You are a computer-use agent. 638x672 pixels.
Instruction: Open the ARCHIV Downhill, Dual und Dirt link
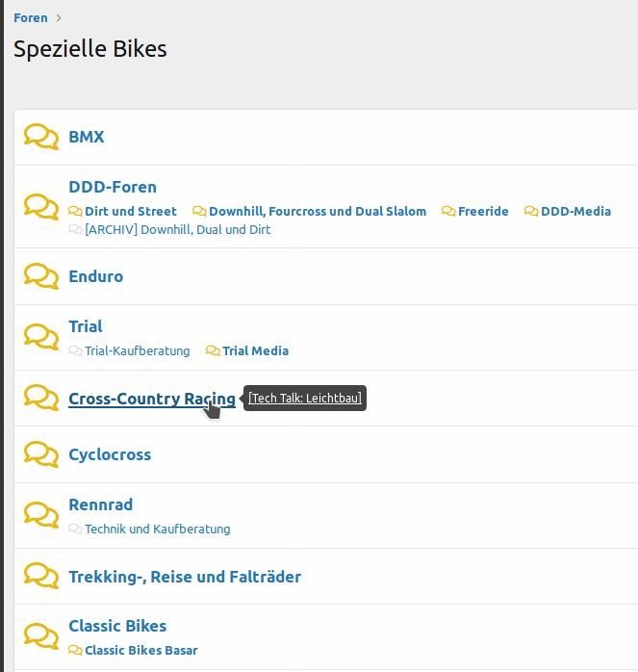(x=177, y=229)
